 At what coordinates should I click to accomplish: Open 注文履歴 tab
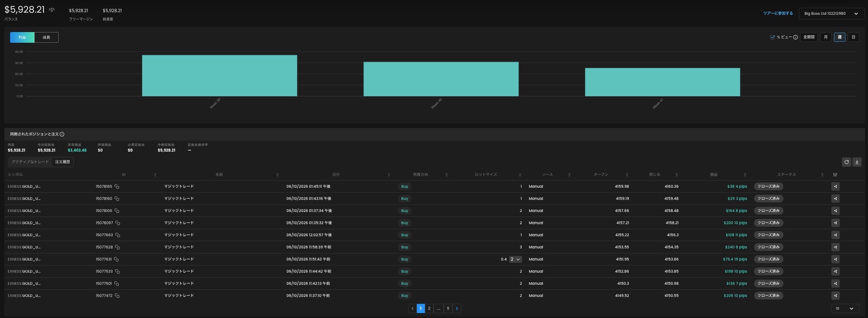[62, 162]
